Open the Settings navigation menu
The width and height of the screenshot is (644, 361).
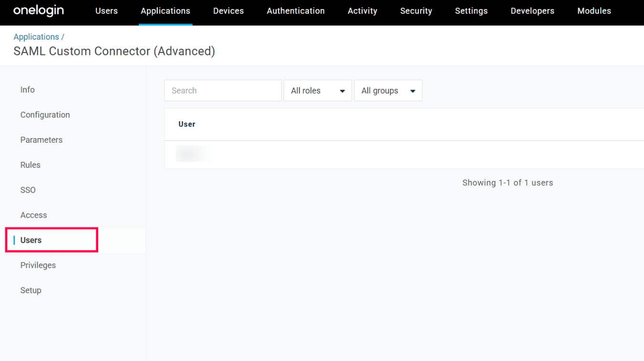pos(471,11)
